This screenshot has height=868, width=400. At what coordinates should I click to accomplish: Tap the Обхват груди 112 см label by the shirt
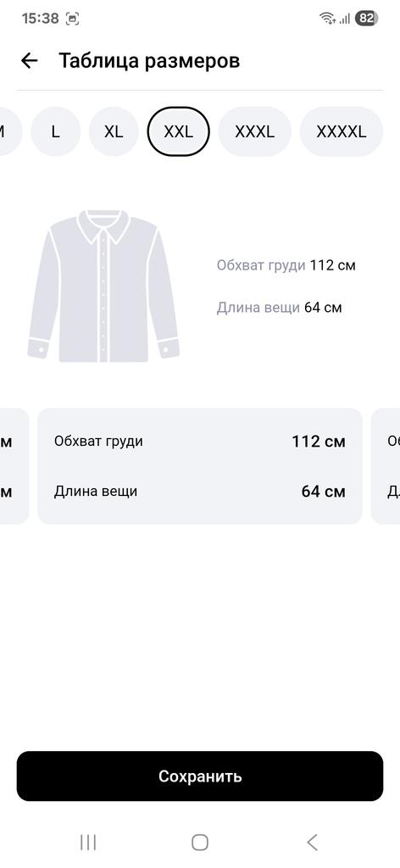(286, 265)
